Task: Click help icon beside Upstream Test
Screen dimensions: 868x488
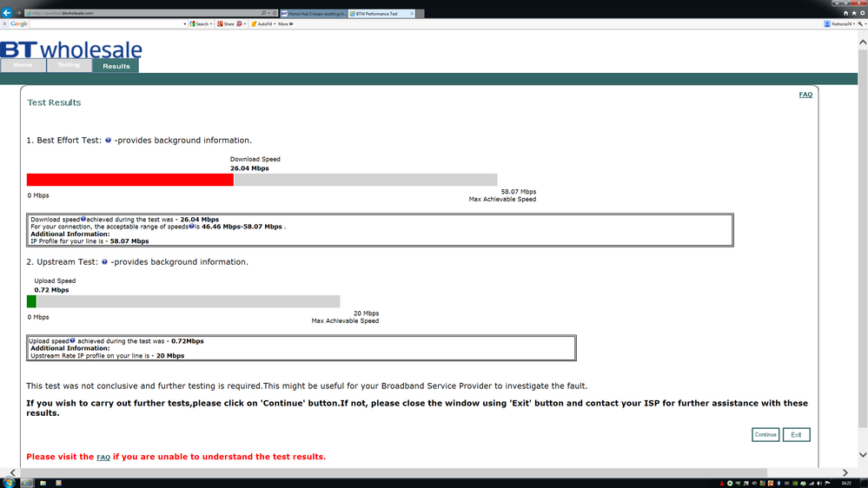Action: click(104, 261)
